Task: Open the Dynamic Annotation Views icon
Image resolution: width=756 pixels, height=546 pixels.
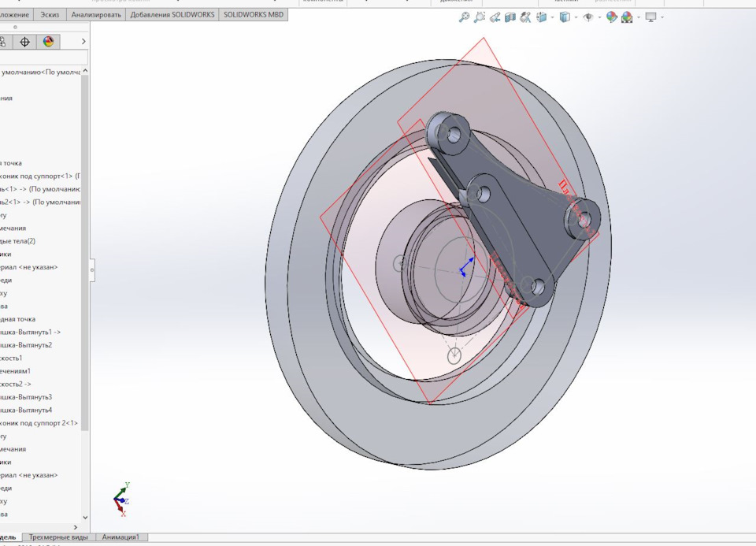Action: [x=525, y=17]
